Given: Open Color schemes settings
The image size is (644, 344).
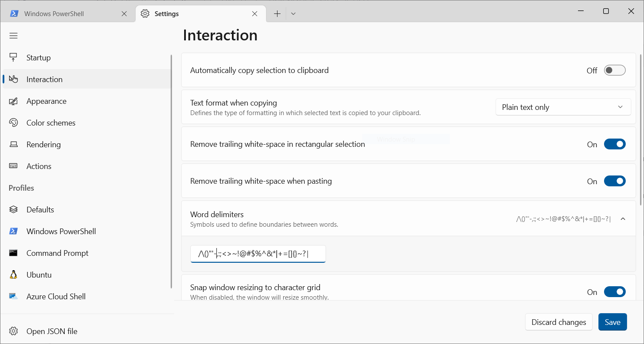Looking at the screenshot, I should pos(51,122).
